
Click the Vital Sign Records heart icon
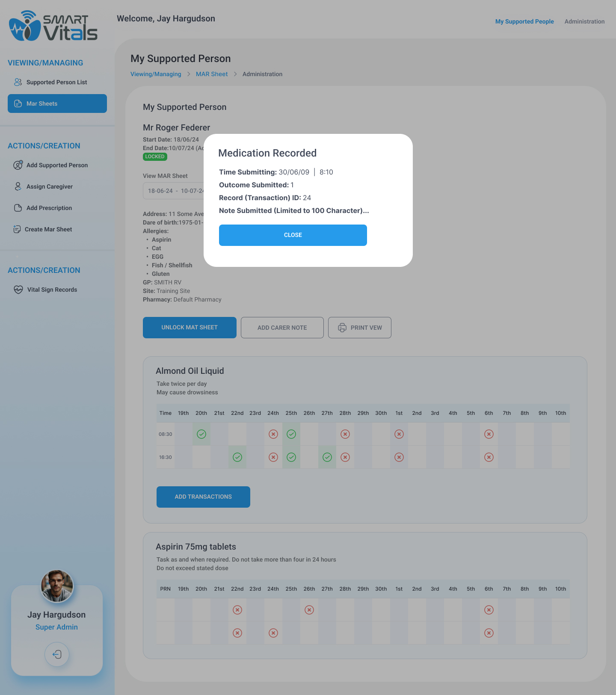pyautogui.click(x=18, y=290)
